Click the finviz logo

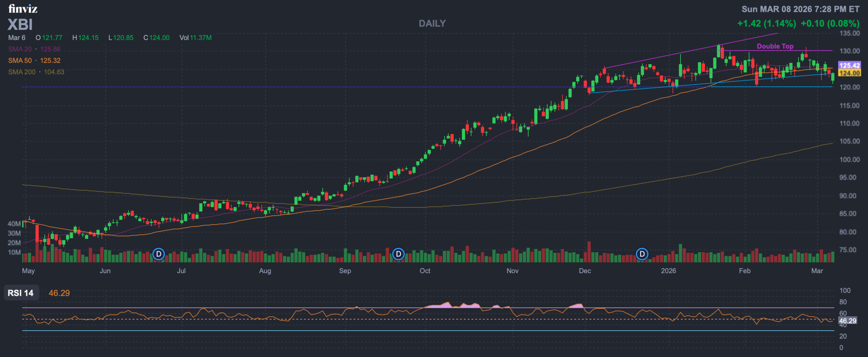click(x=23, y=8)
